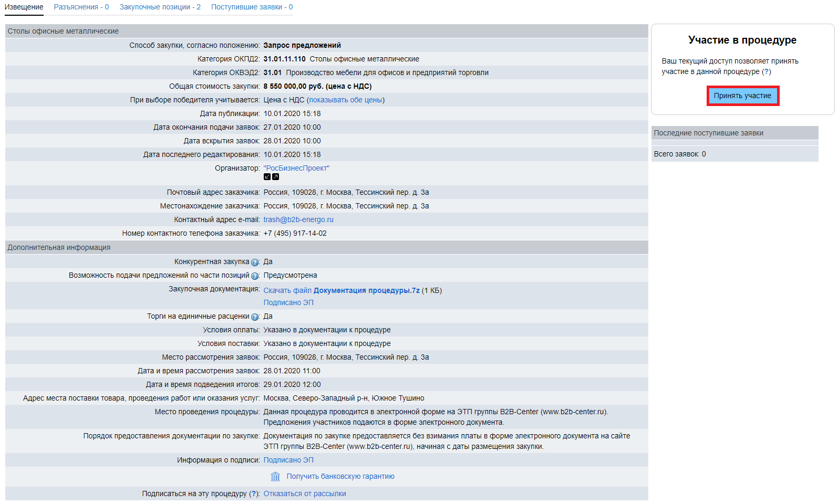
Task: Click the bank building icon
Action: pyautogui.click(x=275, y=477)
